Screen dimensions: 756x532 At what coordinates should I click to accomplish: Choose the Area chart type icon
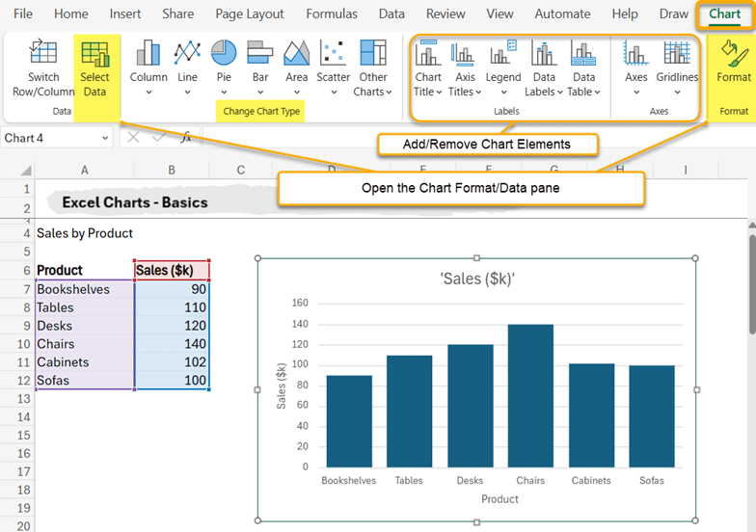point(297,52)
